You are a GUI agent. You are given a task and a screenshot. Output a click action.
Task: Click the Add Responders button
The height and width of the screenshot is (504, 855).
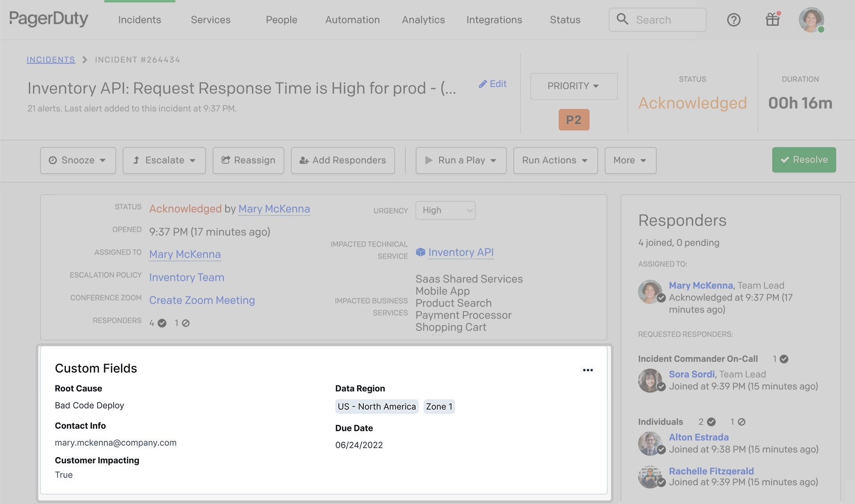pyautogui.click(x=343, y=160)
